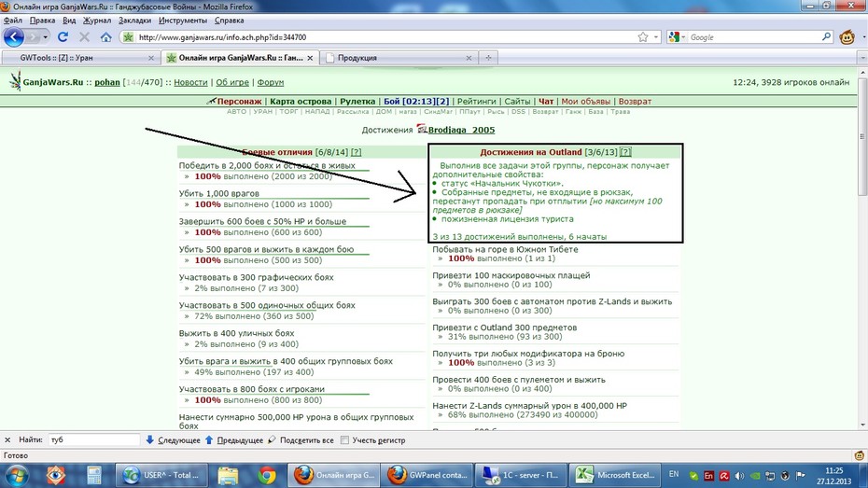Click the Google search magnifier icon
Screen dimensions: 868x488
coord(827,36)
